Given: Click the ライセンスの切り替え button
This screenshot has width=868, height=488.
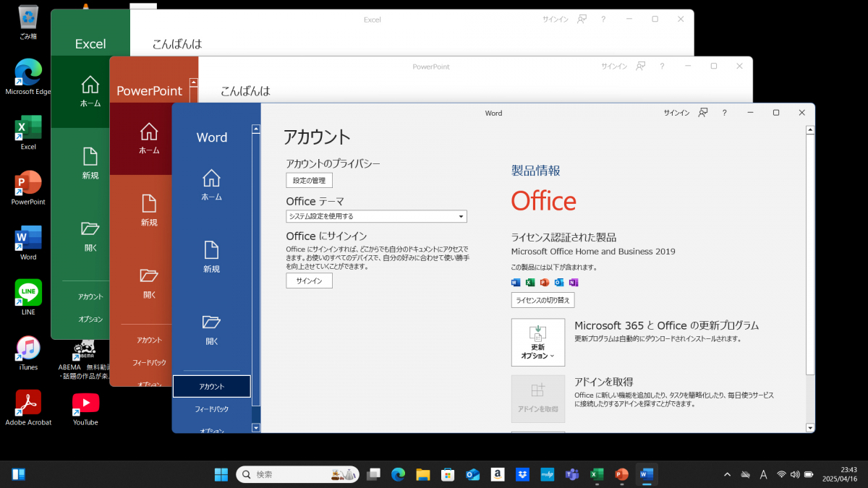Looking at the screenshot, I should tap(543, 300).
